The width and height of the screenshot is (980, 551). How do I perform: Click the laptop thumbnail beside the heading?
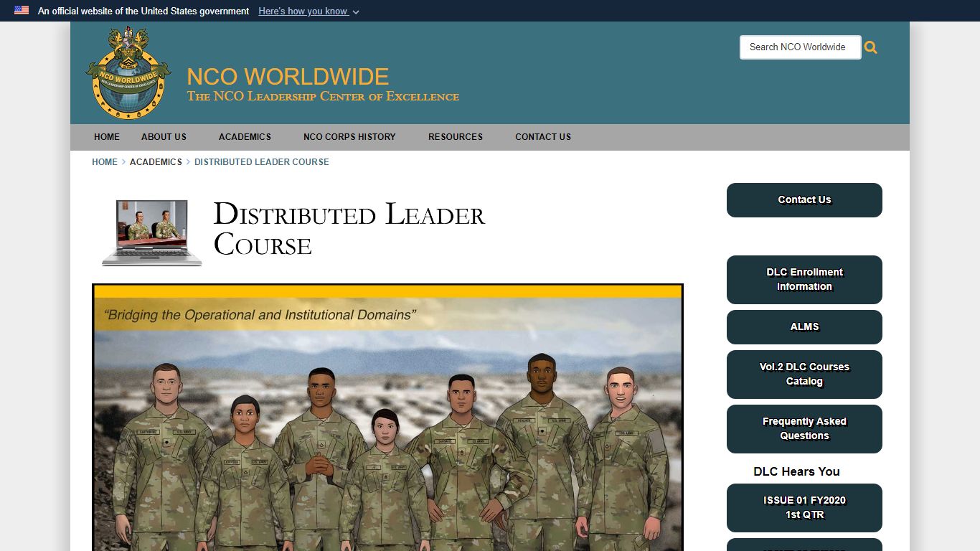click(x=152, y=233)
